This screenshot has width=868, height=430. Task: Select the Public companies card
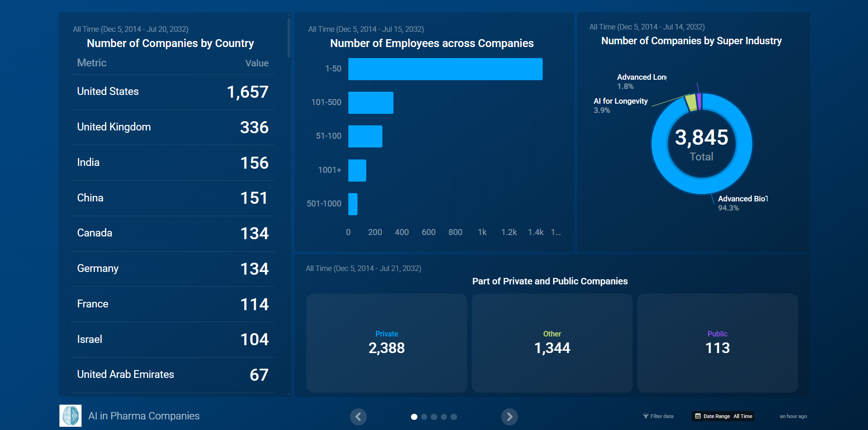click(717, 343)
